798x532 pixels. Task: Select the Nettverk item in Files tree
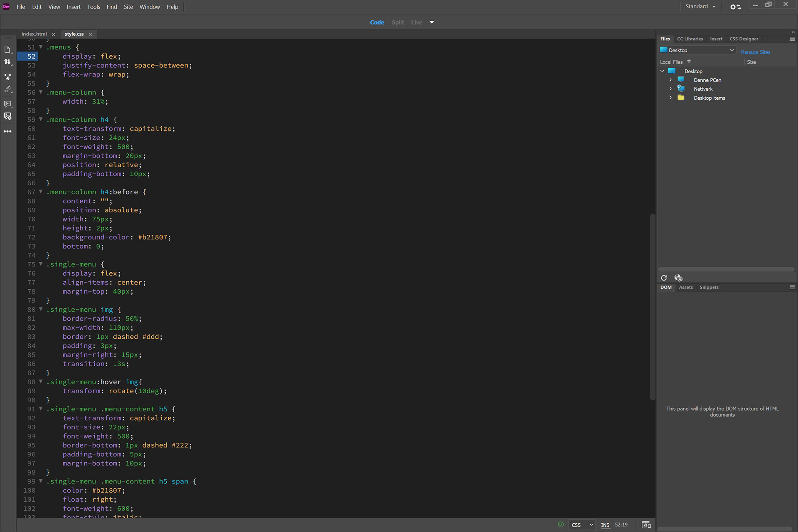(x=703, y=89)
